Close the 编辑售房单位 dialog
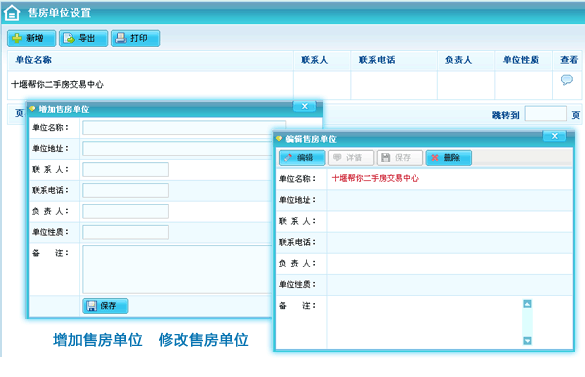The image size is (585, 377). click(555, 136)
